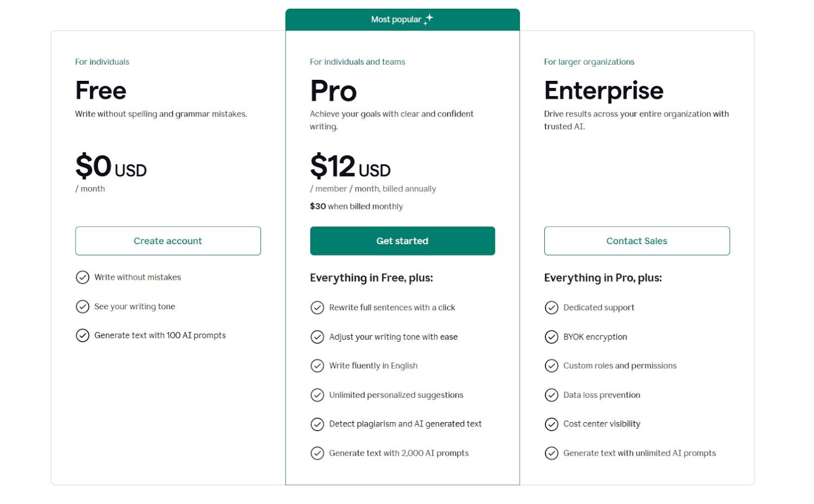Click the Free plan heading
This screenshot has width=814, height=504.
100,91
